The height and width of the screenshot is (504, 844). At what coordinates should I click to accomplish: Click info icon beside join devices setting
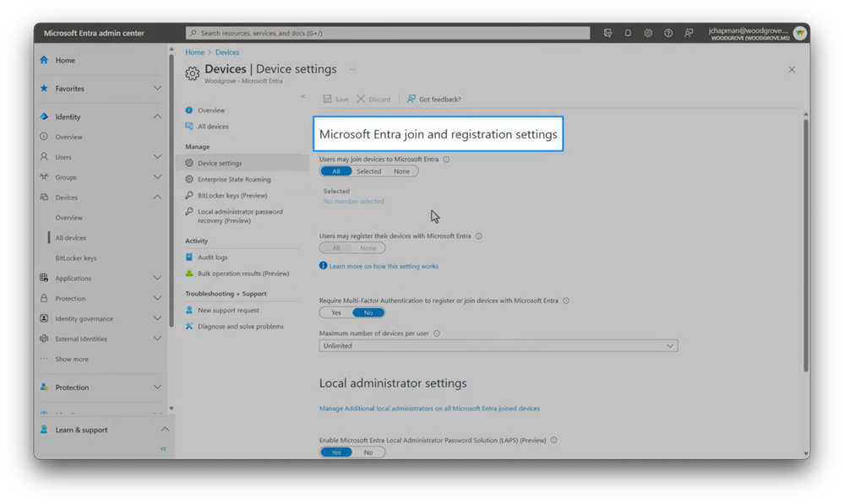[x=446, y=160]
